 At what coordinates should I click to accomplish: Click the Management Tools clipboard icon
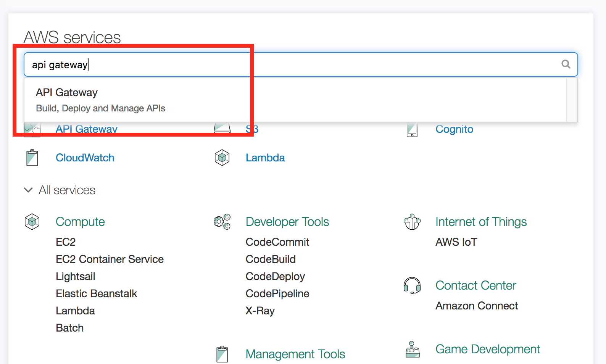point(222,354)
